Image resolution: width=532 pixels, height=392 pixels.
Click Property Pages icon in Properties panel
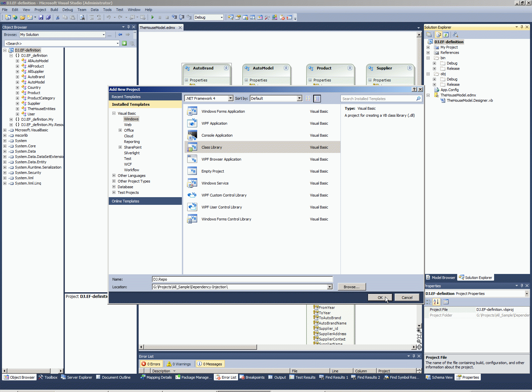pos(446,302)
